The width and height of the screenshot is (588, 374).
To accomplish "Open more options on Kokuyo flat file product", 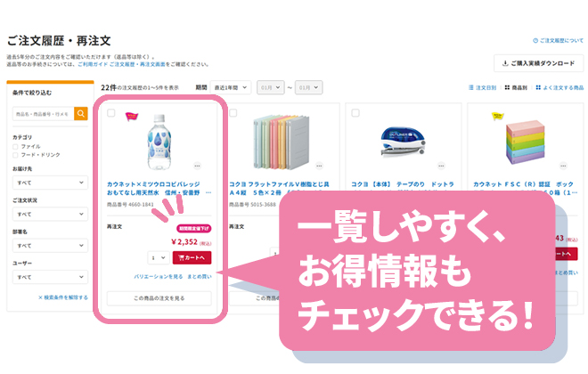I will click(x=319, y=166).
